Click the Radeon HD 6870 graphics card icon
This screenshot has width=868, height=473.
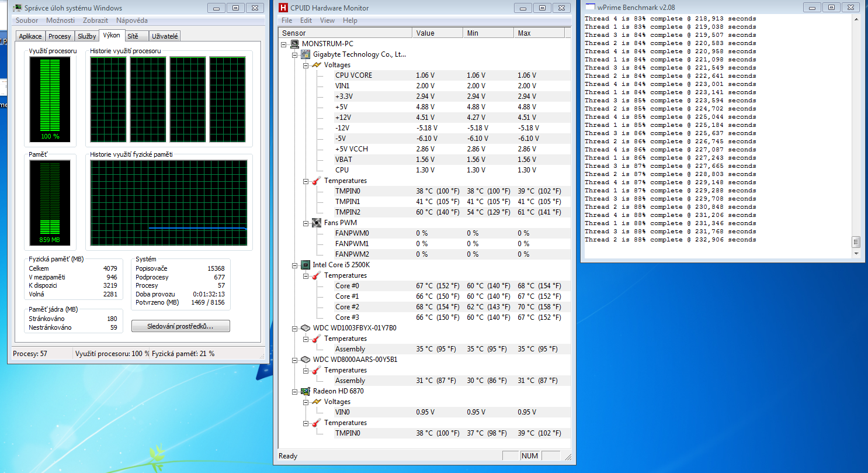click(x=305, y=391)
